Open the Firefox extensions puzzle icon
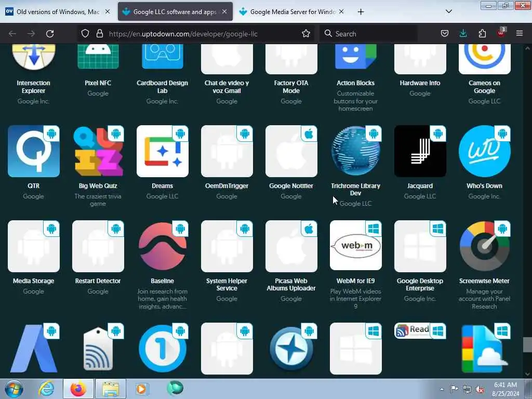The width and height of the screenshot is (532, 399). point(482,33)
